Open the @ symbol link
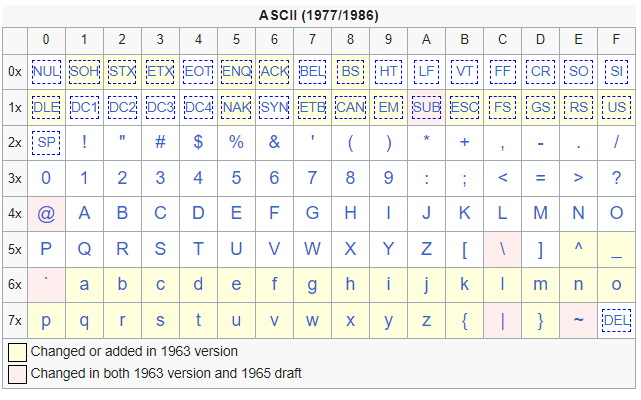Viewport: 641px width, 400px height. (x=46, y=214)
